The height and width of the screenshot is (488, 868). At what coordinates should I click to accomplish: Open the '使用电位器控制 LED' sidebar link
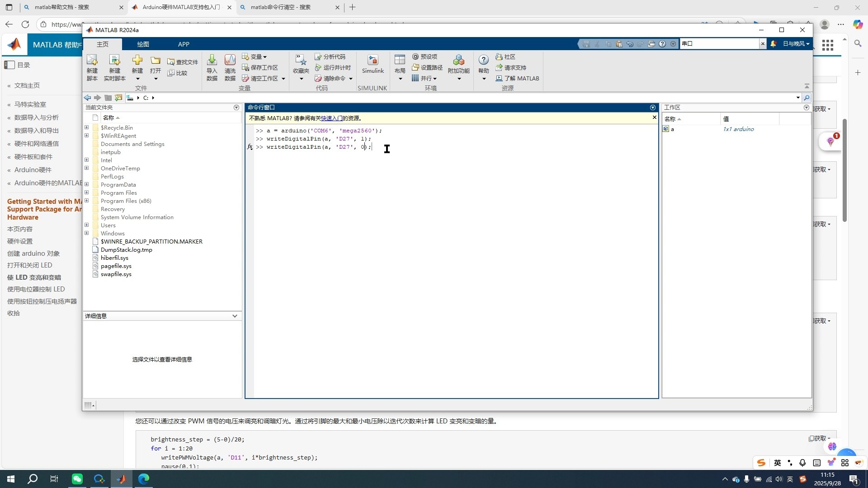pos(36,289)
